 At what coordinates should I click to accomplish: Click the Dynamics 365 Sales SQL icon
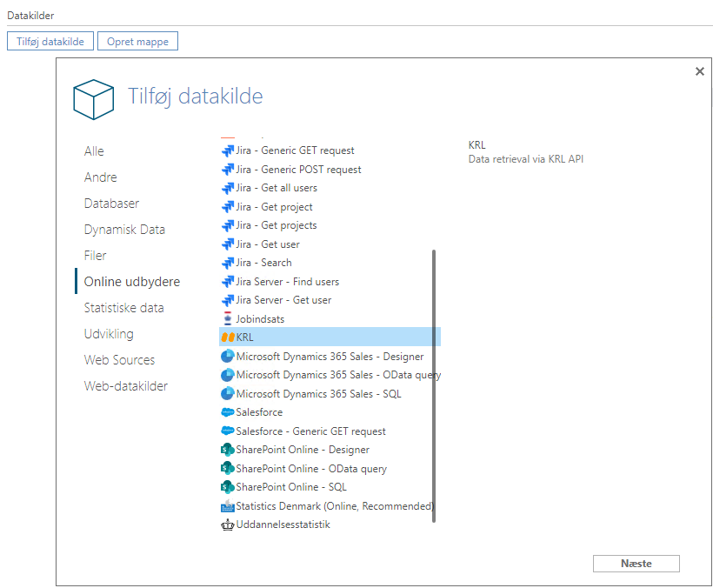point(227,393)
